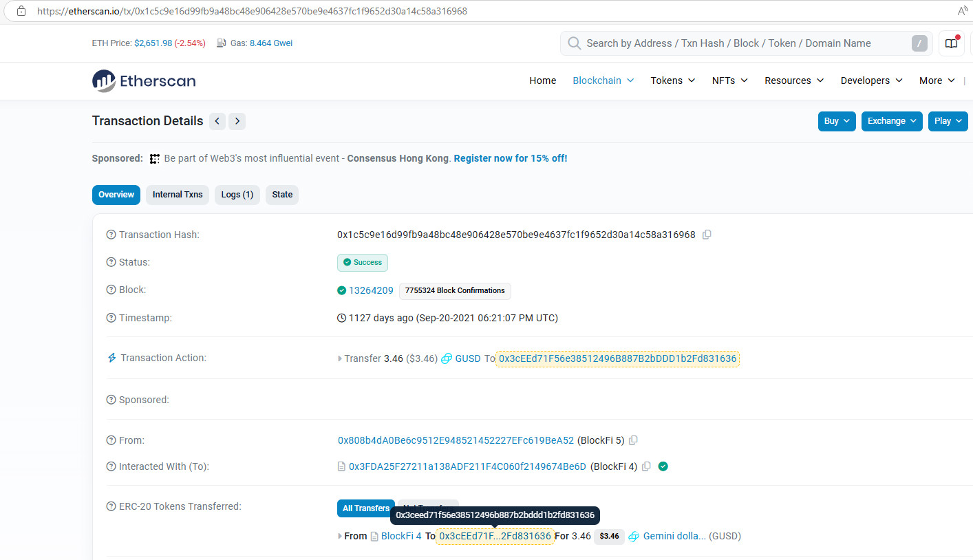The width and height of the screenshot is (973, 560).
Task: Click the browser address bar lock icon
Action: tap(21, 11)
